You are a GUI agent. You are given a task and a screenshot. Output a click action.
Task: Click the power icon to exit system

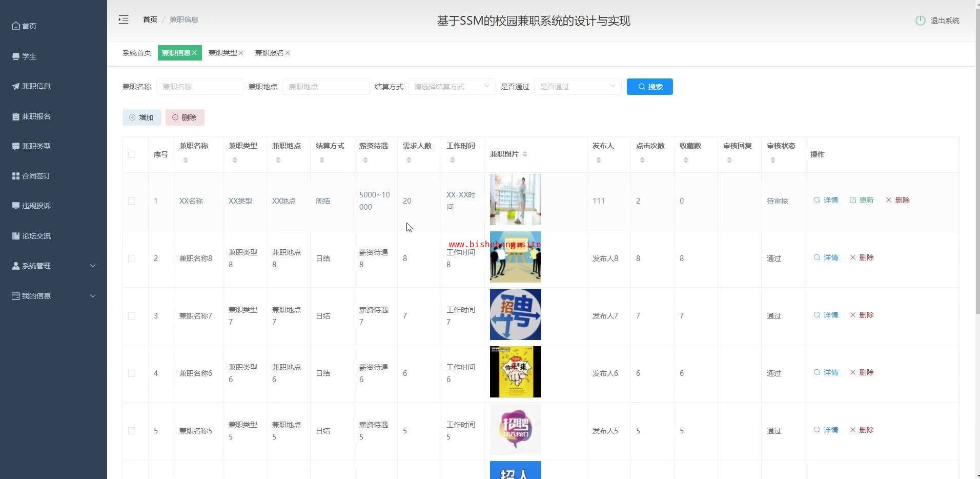pyautogui.click(x=920, y=21)
